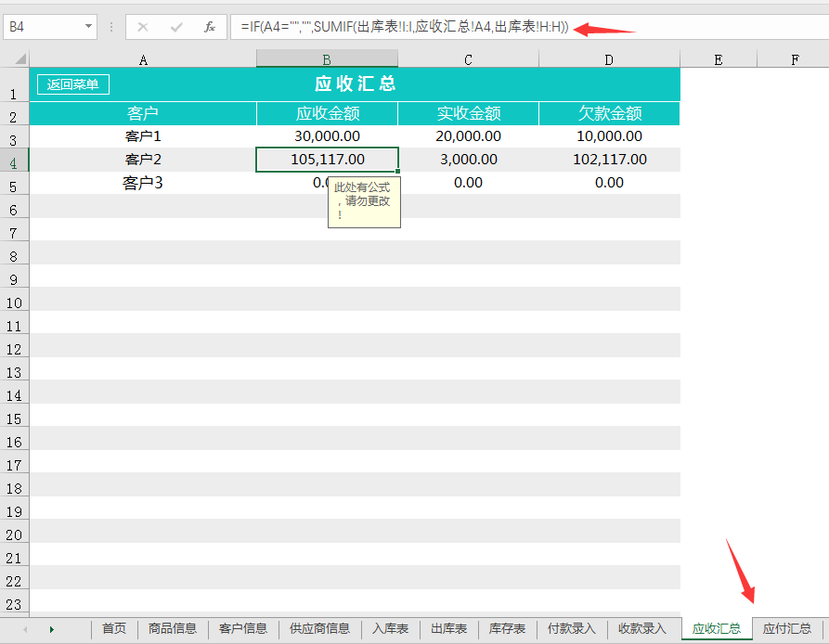Viewport: 829px width, 644px height.
Task: Switch to the 应付汇总 sheet tab
Action: (786, 628)
